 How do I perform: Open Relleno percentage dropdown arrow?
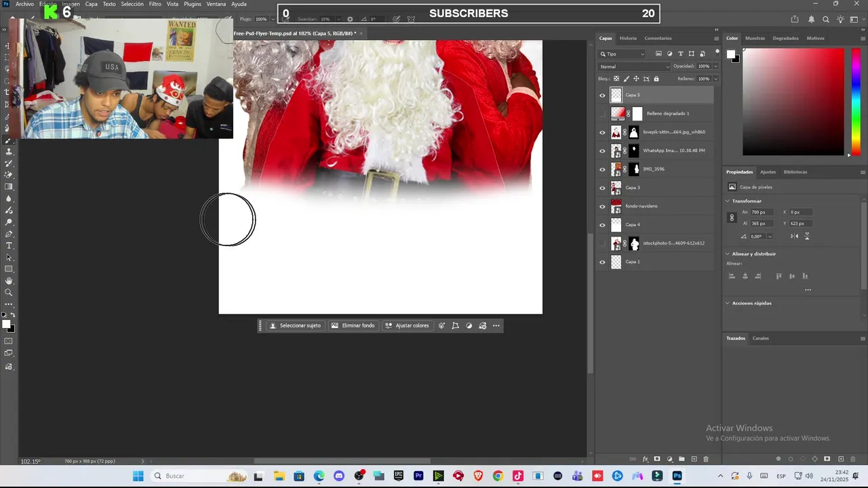point(715,79)
